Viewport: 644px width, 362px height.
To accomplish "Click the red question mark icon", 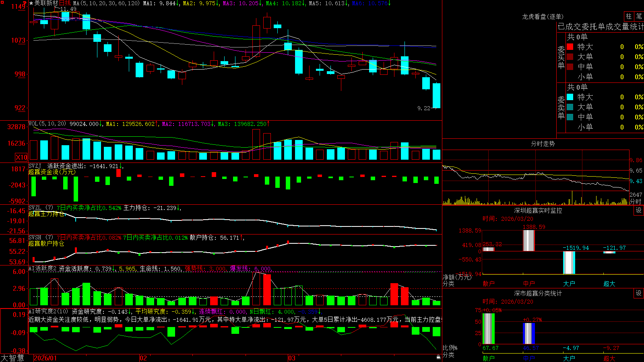I will tap(24, 3).
